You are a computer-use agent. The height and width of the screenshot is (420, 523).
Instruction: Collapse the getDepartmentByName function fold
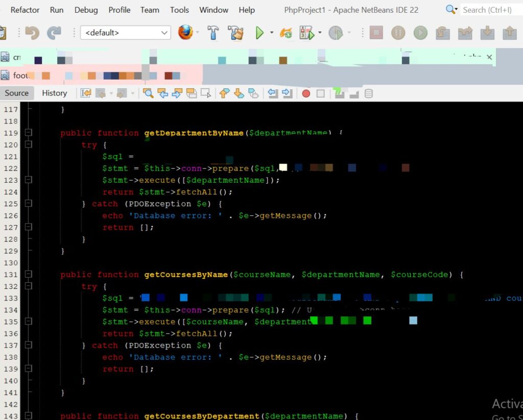click(29, 133)
